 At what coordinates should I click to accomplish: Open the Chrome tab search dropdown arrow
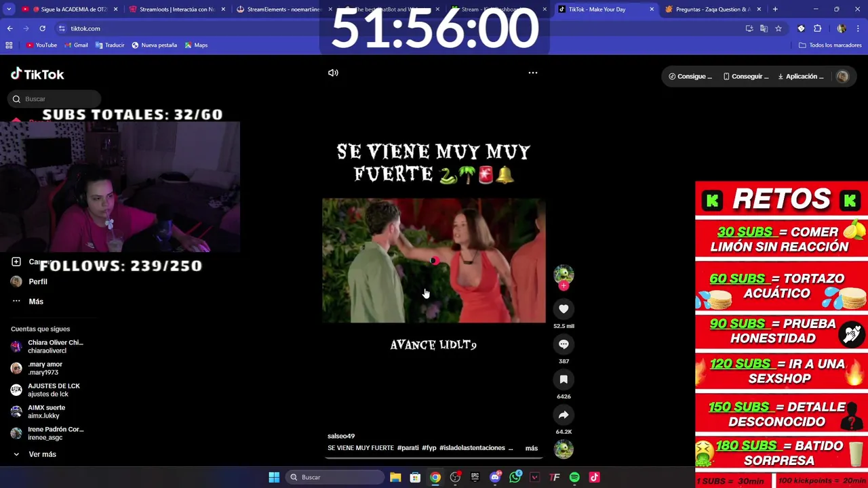pos(9,9)
